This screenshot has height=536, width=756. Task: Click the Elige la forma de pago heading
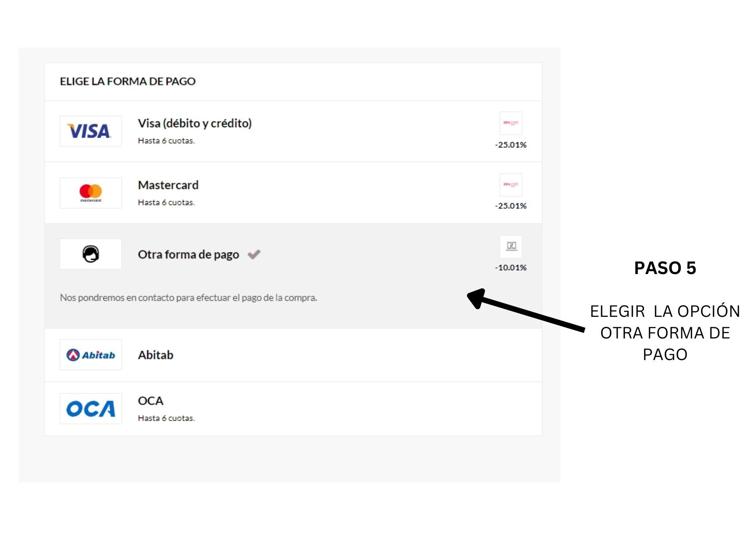point(128,81)
